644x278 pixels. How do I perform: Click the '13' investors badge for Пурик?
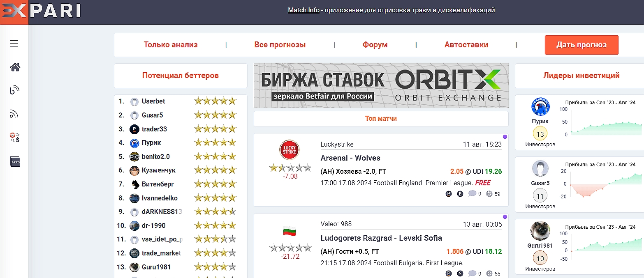pyautogui.click(x=540, y=134)
